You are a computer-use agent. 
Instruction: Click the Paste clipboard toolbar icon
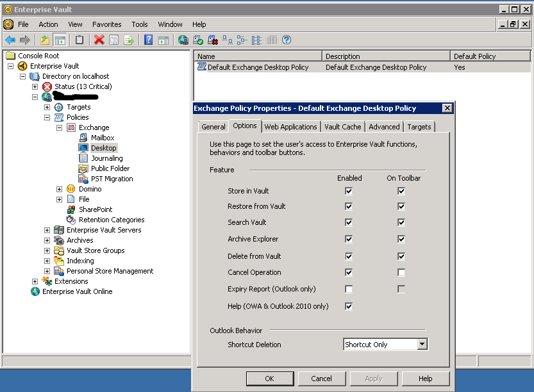(x=79, y=40)
